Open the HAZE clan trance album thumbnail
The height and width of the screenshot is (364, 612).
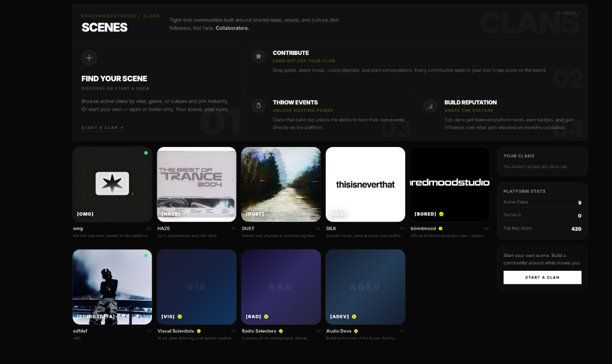tap(197, 184)
